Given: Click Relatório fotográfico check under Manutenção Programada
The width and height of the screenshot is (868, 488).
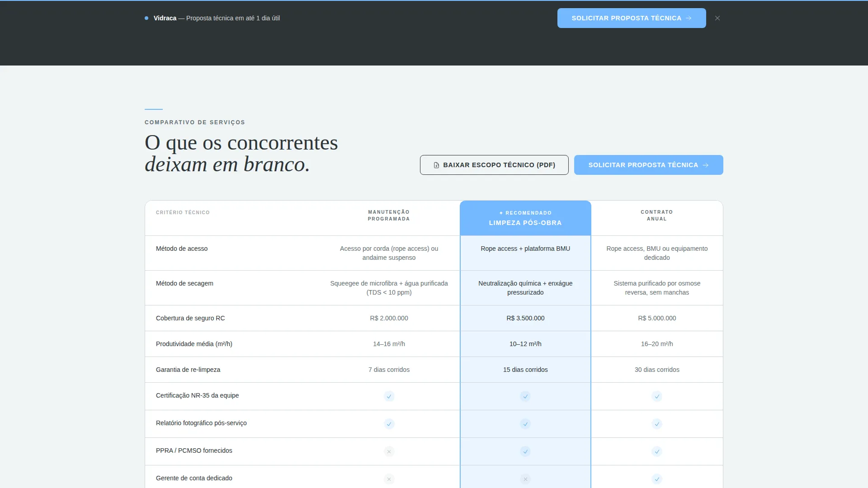Looking at the screenshot, I should 389,424.
